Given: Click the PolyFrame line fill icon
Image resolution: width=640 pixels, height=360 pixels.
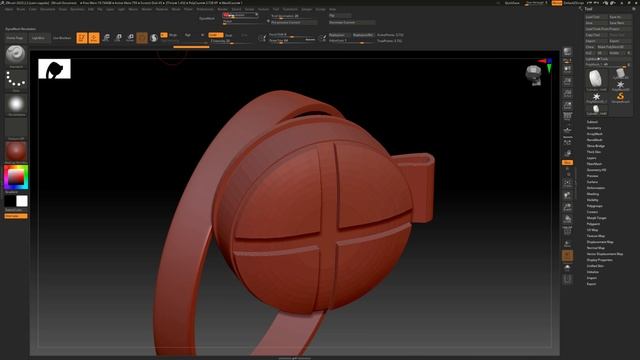Looking at the screenshot, I should 567,231.
